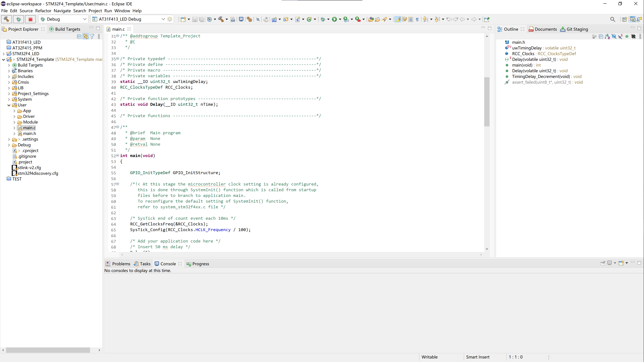Toggle Link with Editor in Project Explorer
This screenshot has height=362, width=644.
[86, 37]
